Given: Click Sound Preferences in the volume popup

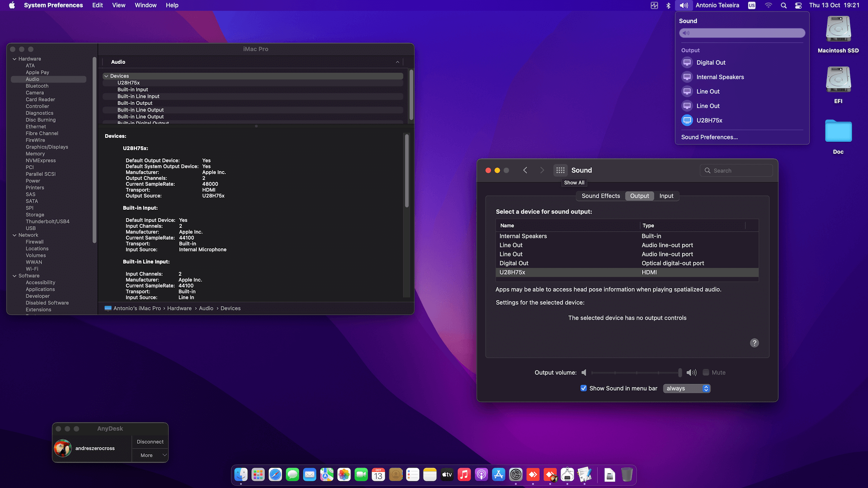Looking at the screenshot, I should tap(709, 137).
